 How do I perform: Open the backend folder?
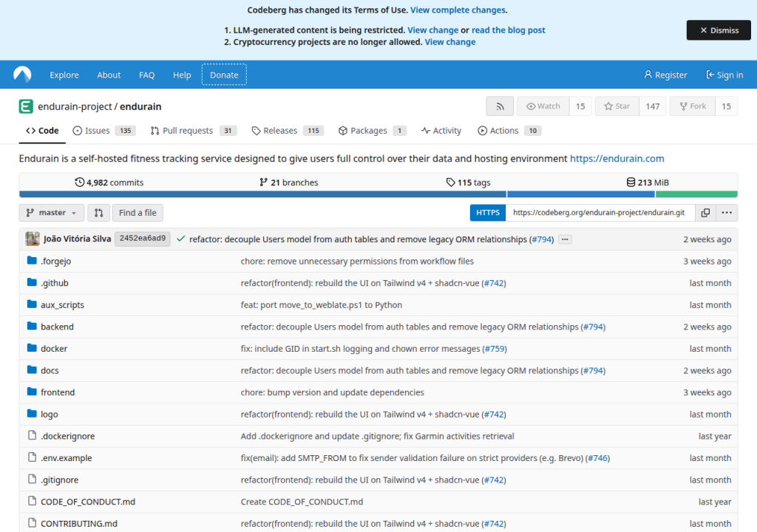coord(57,327)
